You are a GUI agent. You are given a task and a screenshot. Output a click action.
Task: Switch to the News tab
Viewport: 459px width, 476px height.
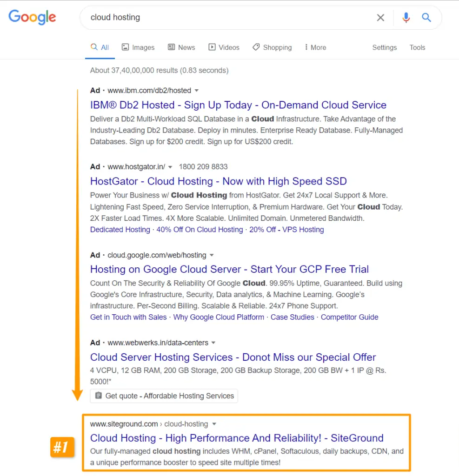point(181,47)
